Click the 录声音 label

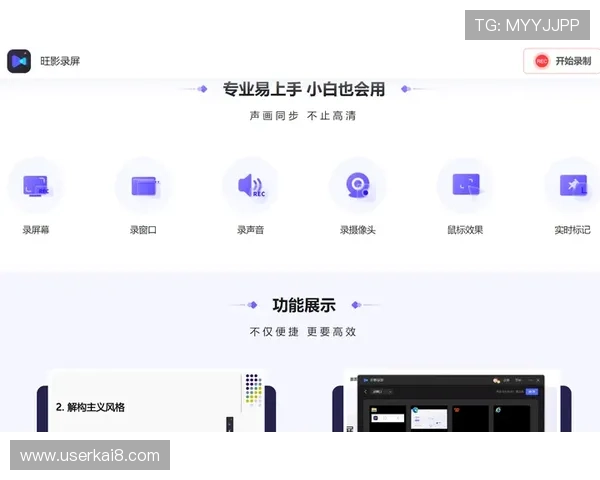tap(251, 230)
